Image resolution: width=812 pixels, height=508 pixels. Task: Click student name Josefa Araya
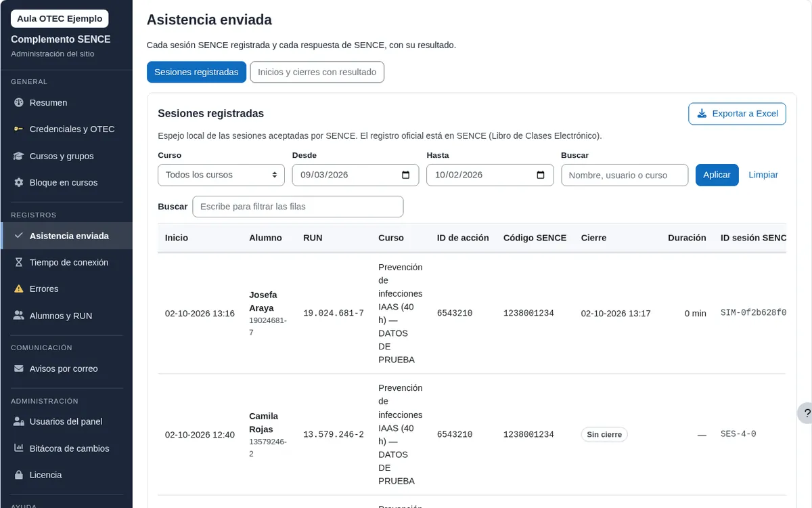[x=263, y=301]
